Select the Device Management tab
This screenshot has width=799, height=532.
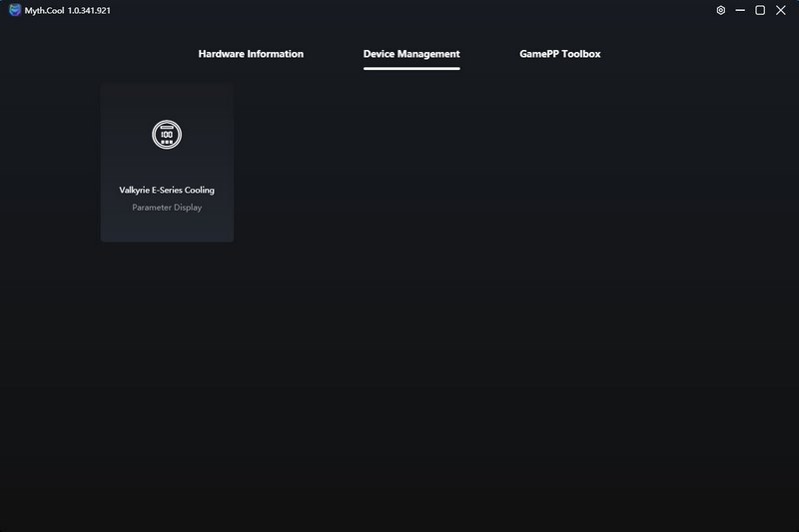[x=411, y=54]
